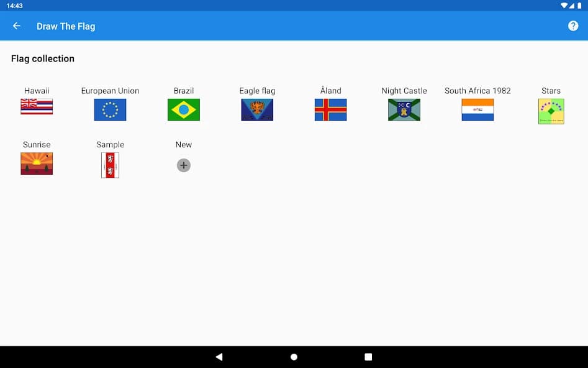View the Eagle flag design
The height and width of the screenshot is (368, 588).
click(256, 109)
